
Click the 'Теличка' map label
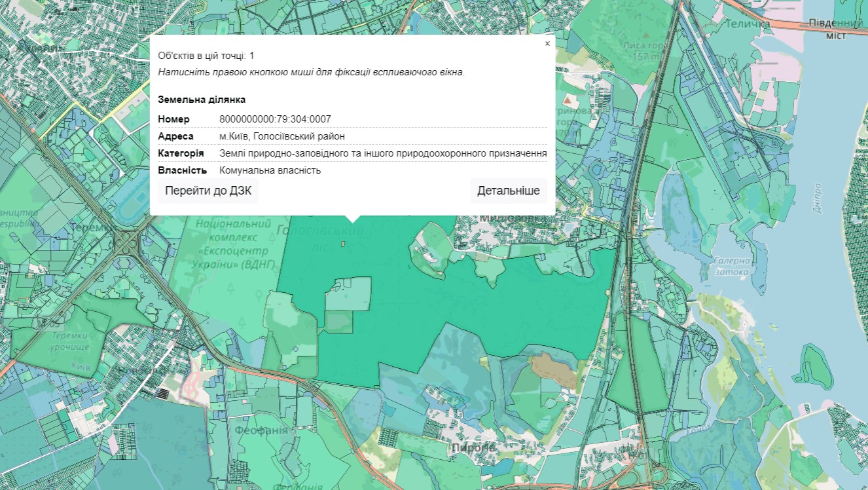[747, 24]
